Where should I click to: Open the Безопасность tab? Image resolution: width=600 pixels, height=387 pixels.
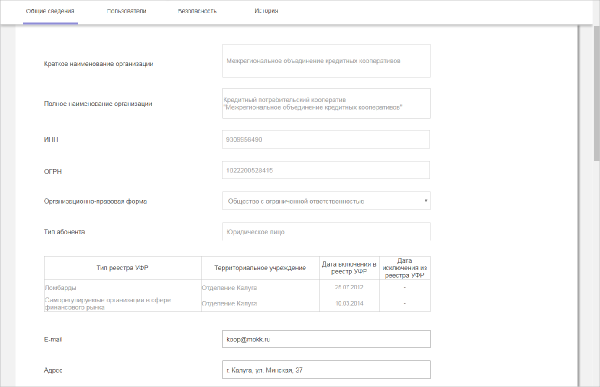point(197,11)
